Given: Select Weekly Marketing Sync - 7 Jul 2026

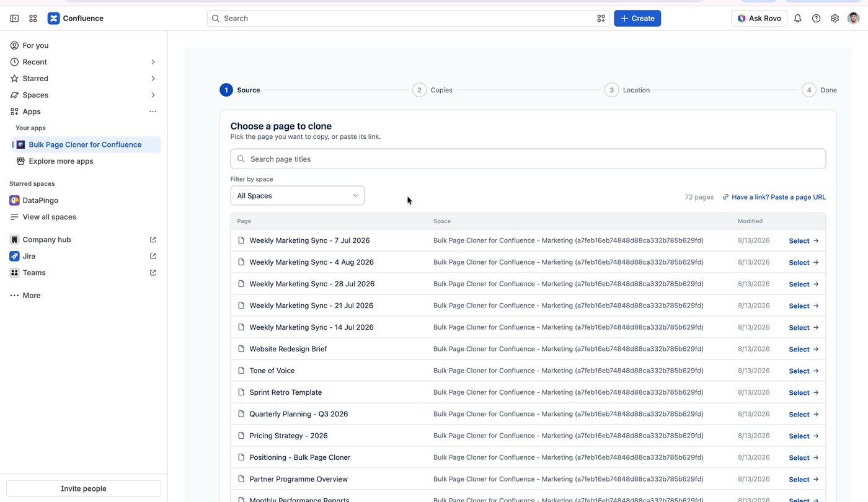Looking at the screenshot, I should (x=804, y=240).
